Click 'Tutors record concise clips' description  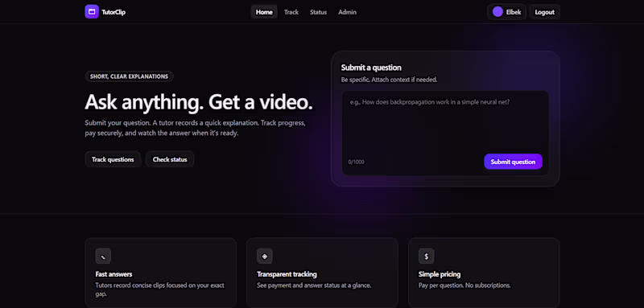159,290
